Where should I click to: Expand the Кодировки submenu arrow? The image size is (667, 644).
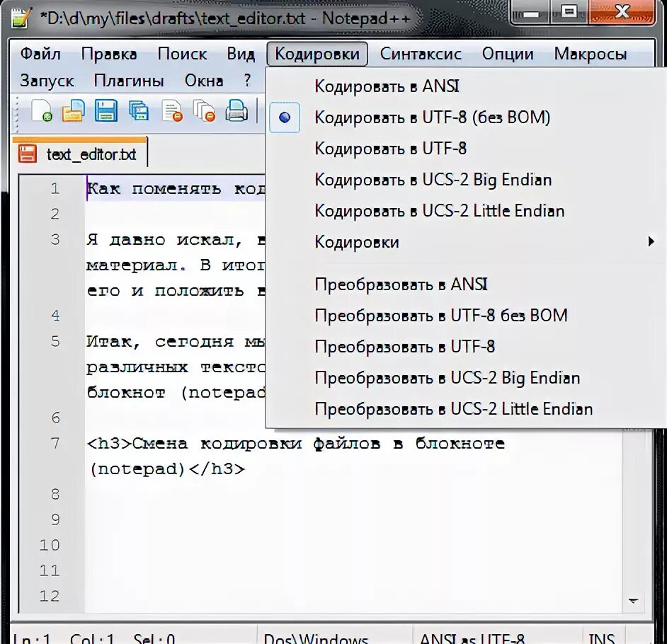[x=651, y=242]
